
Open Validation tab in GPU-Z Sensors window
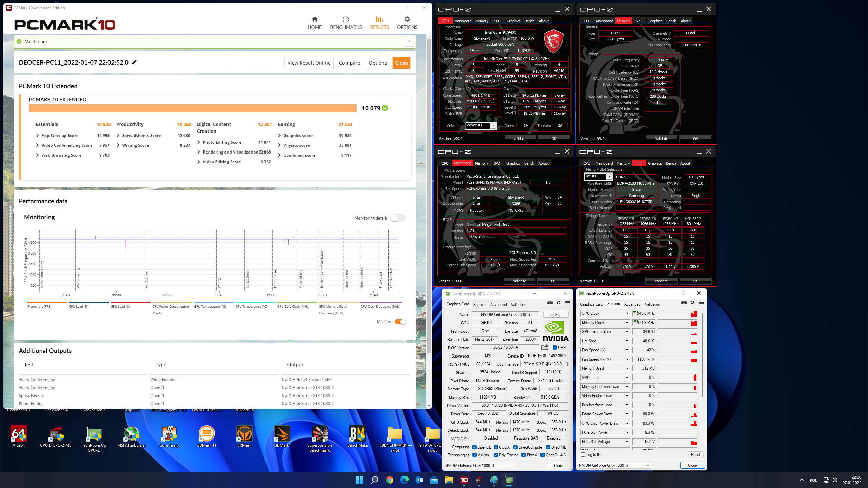pyautogui.click(x=652, y=304)
